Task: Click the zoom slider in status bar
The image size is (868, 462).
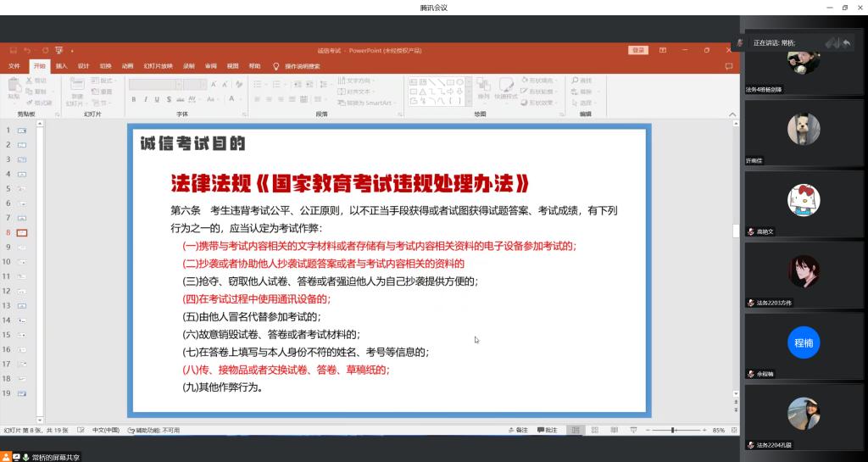Action: point(672,431)
